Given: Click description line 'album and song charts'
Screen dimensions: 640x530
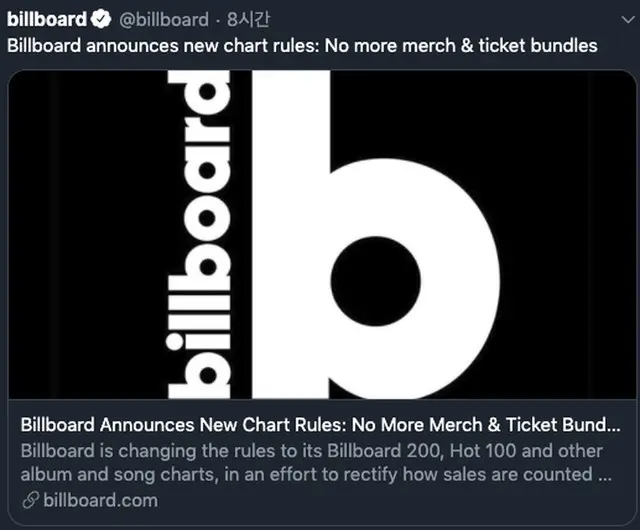Looking at the screenshot, I should pos(316,474).
